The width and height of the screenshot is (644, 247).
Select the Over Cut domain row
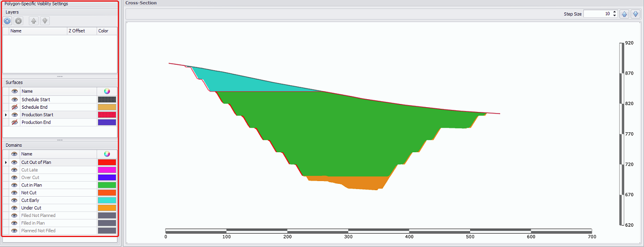tap(60, 177)
